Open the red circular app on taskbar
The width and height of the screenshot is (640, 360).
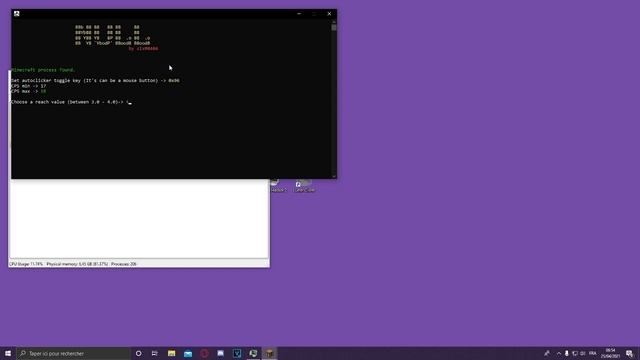click(x=204, y=353)
